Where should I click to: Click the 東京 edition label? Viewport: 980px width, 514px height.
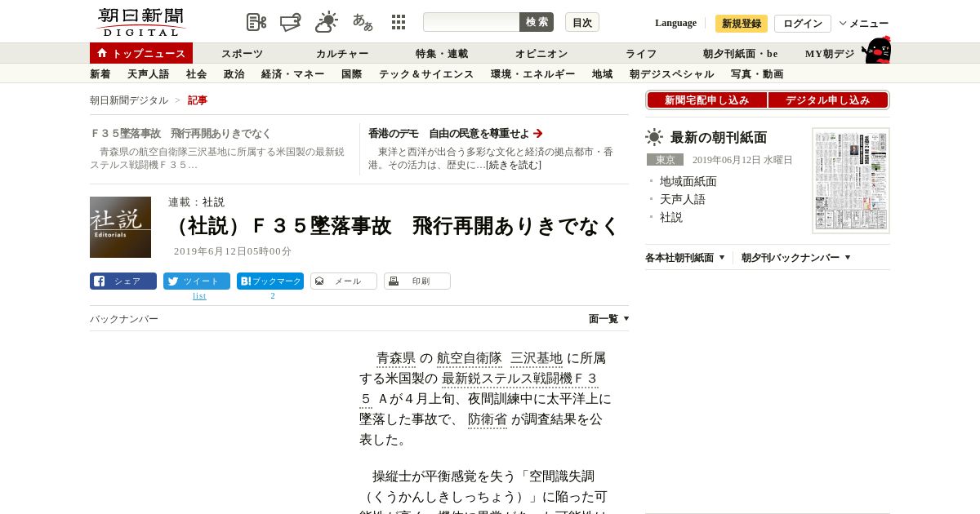[x=665, y=160]
